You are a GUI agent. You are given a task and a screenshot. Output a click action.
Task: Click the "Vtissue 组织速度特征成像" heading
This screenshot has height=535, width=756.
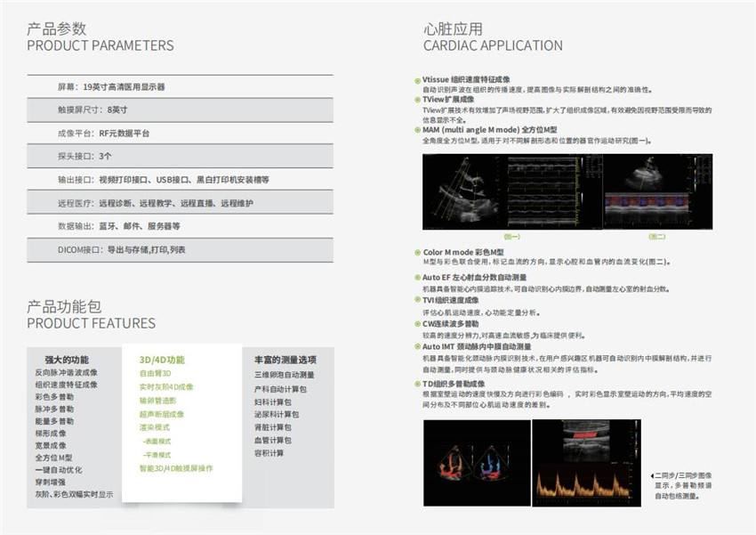(x=466, y=79)
